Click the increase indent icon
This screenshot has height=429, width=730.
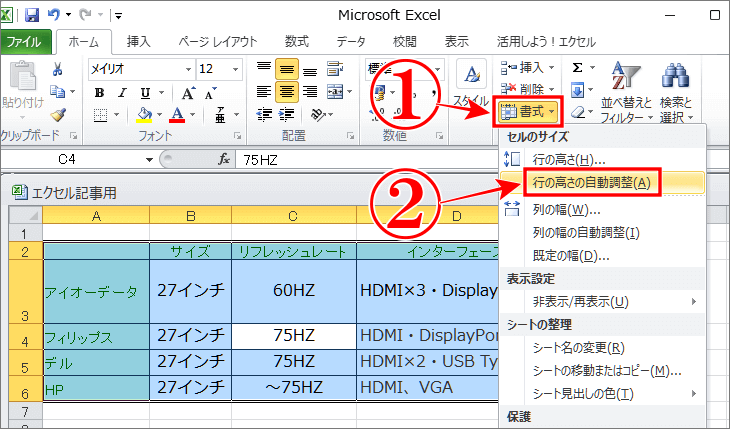pos(287,115)
